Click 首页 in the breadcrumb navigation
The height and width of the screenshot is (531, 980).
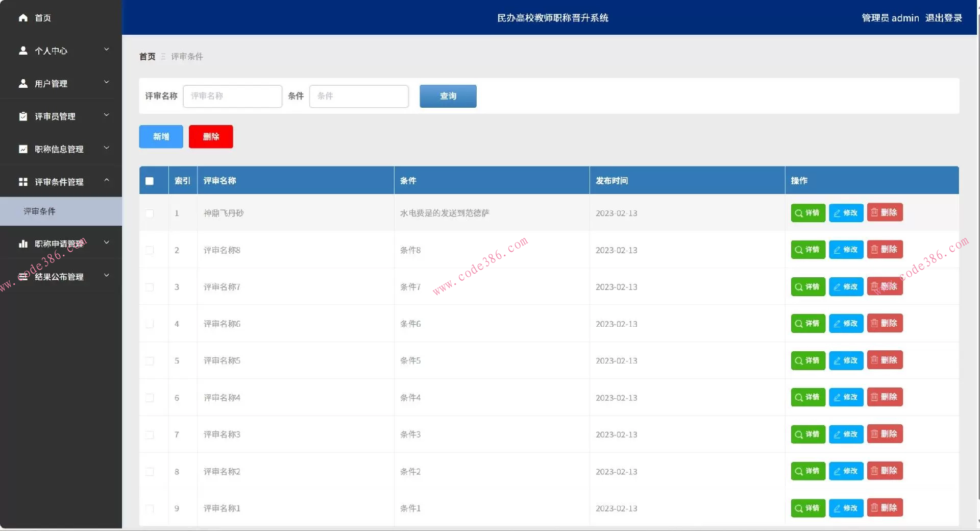click(146, 57)
